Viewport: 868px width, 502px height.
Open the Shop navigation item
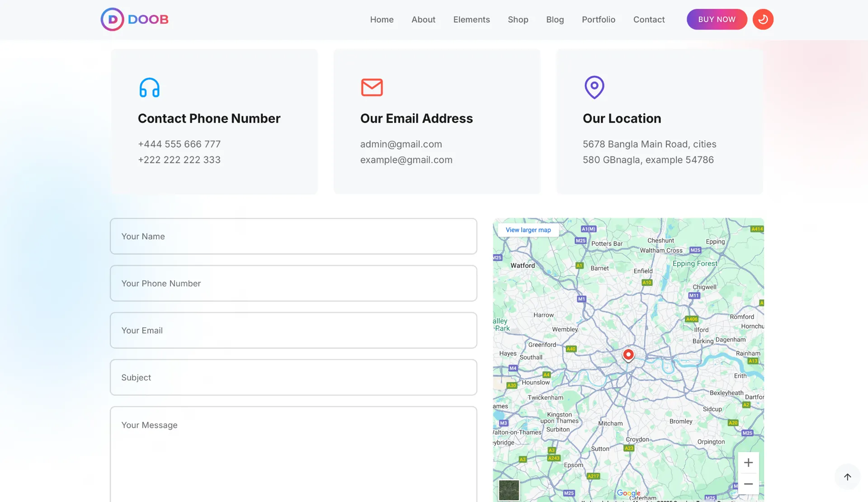pos(518,19)
